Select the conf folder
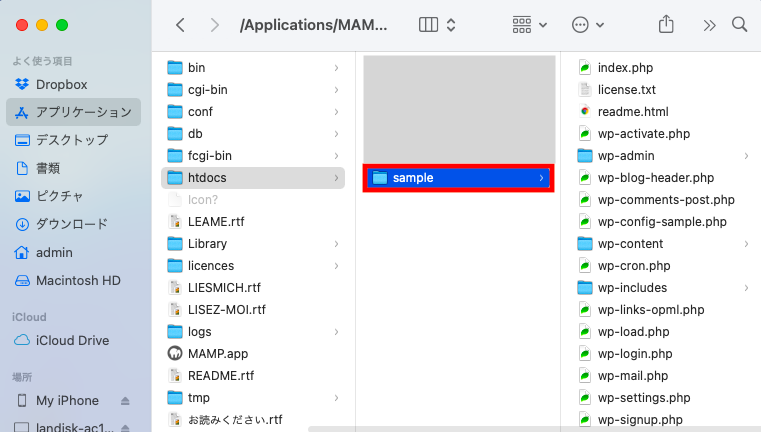This screenshot has height=432, width=761. pos(253,112)
